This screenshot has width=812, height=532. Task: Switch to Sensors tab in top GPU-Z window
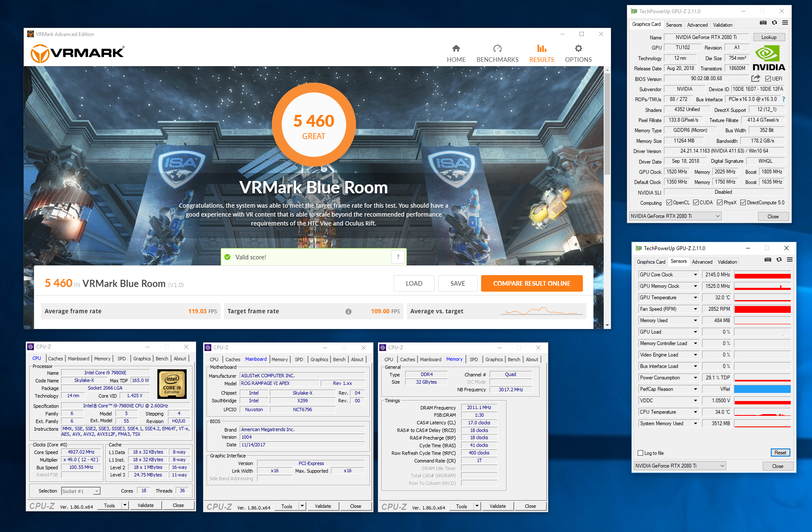674,25
